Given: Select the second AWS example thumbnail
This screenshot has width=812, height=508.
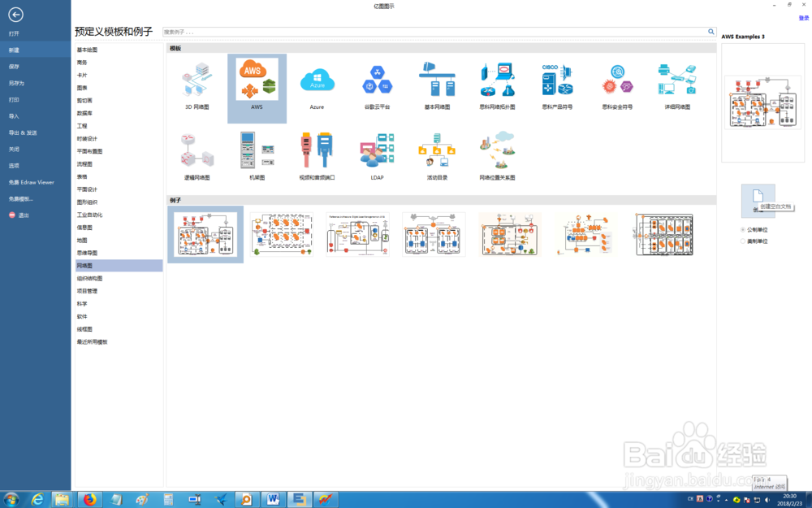Looking at the screenshot, I should (x=282, y=234).
